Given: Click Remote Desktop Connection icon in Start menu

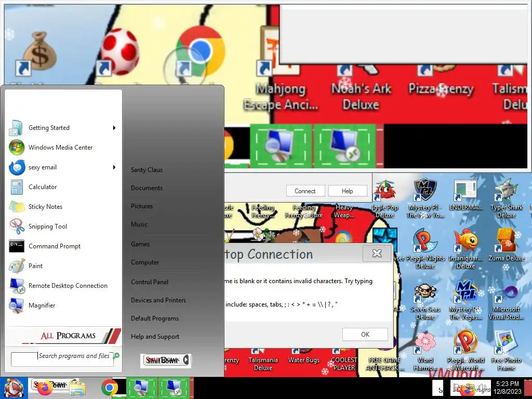Looking at the screenshot, I should 17,286.
